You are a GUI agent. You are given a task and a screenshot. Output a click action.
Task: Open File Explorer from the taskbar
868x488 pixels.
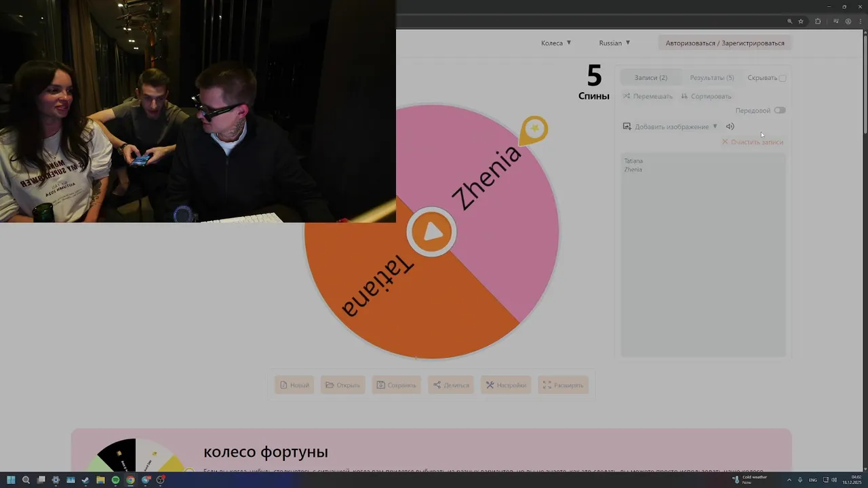[x=100, y=480]
